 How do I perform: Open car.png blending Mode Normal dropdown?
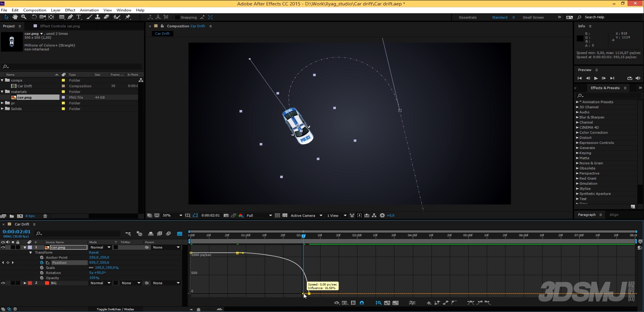click(100, 247)
